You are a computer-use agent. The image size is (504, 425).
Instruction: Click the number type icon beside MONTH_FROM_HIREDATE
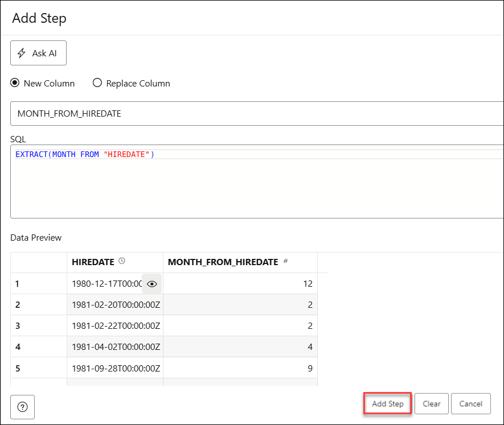coord(285,261)
